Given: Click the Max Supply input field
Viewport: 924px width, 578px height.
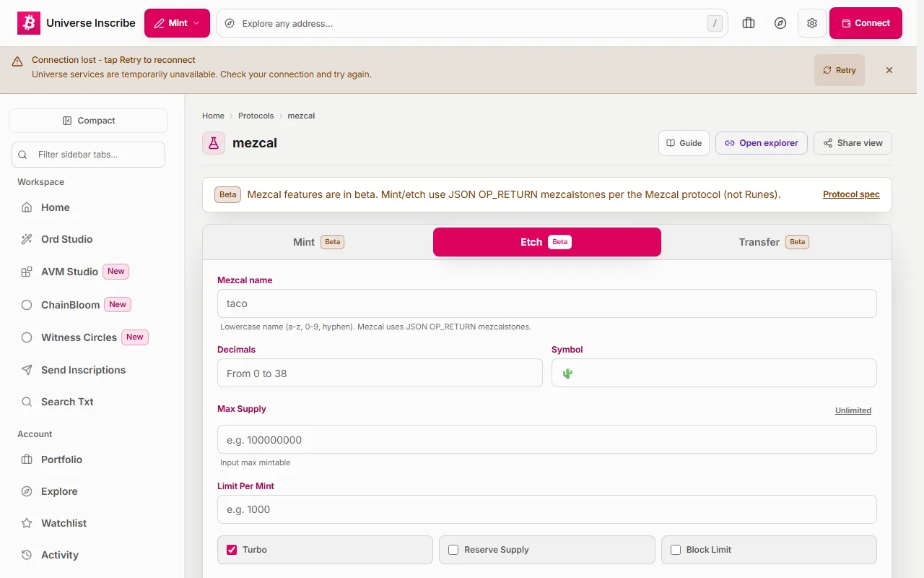Looking at the screenshot, I should click(x=547, y=439).
